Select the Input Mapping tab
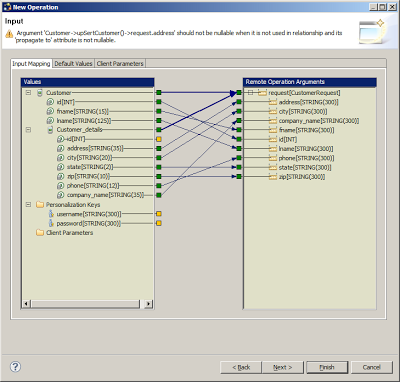This screenshot has height=382, width=400. tap(31, 63)
